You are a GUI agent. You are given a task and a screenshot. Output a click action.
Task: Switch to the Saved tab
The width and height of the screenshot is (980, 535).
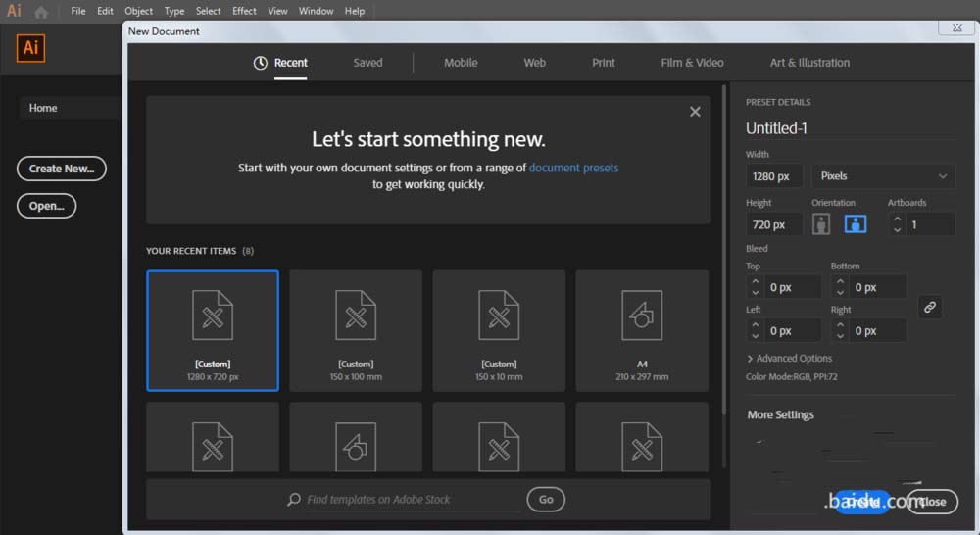[367, 63]
